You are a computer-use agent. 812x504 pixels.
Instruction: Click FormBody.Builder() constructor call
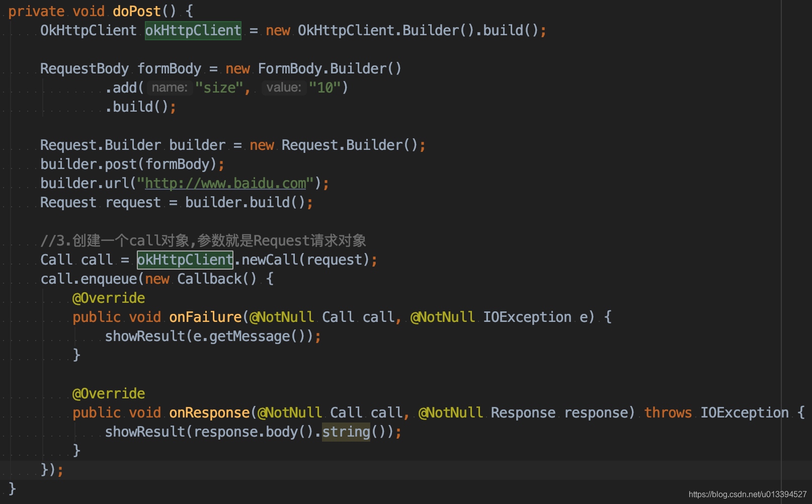click(330, 68)
